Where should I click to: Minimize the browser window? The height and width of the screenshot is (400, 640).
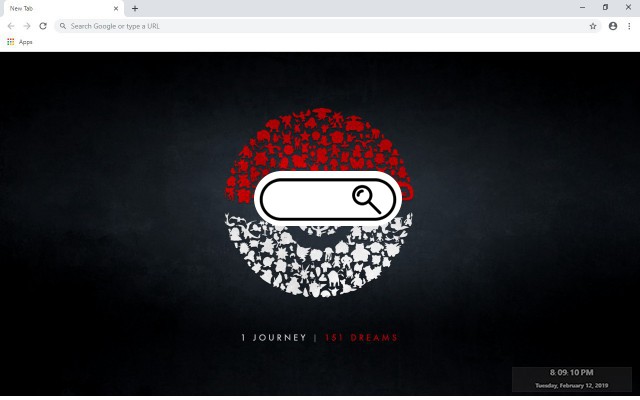[x=582, y=7]
